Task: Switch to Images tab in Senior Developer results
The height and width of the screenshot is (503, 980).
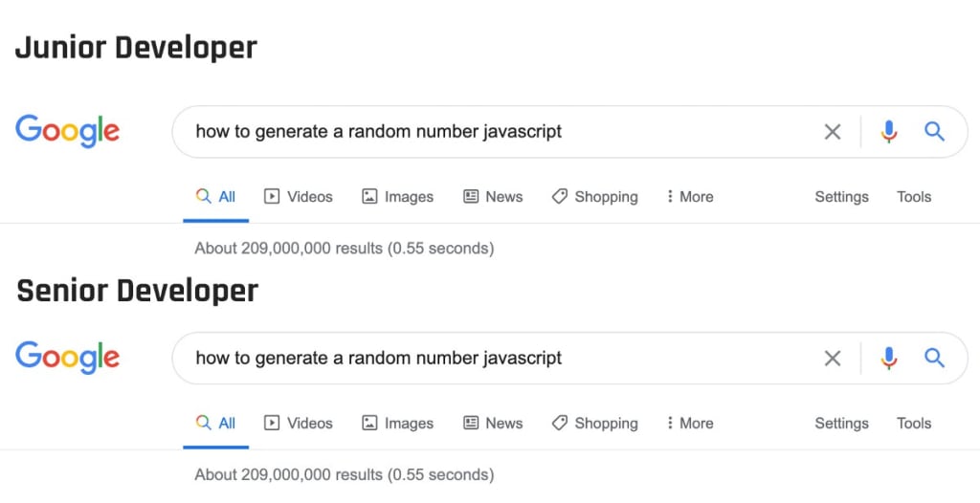Action: click(397, 424)
